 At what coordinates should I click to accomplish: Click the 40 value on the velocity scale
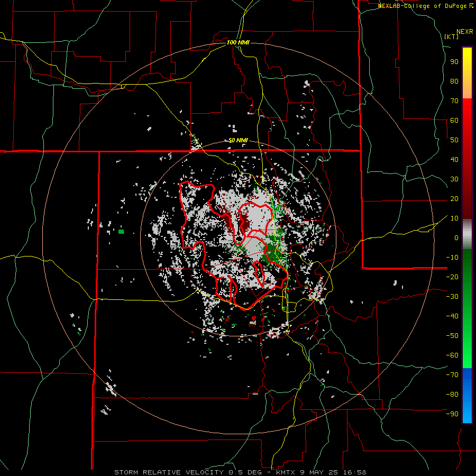tap(454, 159)
